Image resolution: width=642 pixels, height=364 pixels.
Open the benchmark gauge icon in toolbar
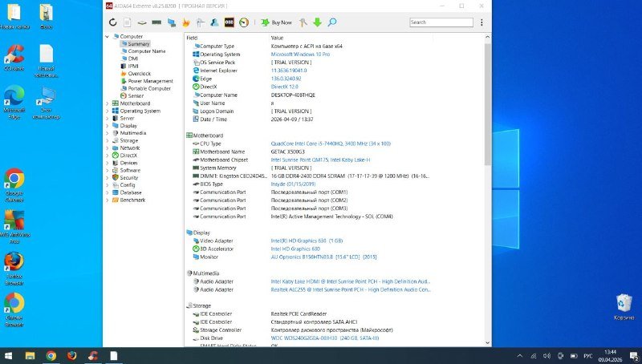[x=244, y=22]
